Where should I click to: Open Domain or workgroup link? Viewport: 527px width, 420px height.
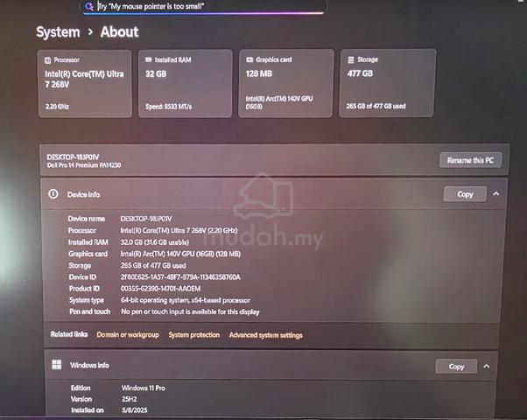(x=128, y=334)
